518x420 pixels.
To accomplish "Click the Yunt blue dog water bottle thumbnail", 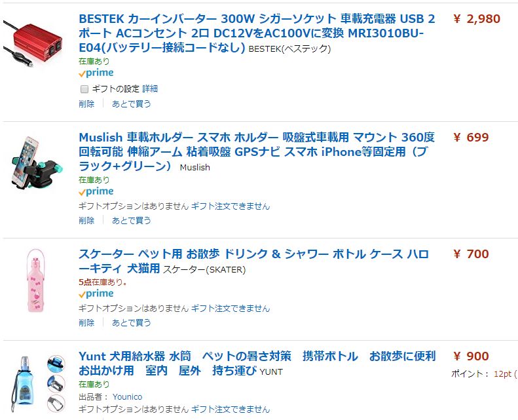I will [36, 382].
